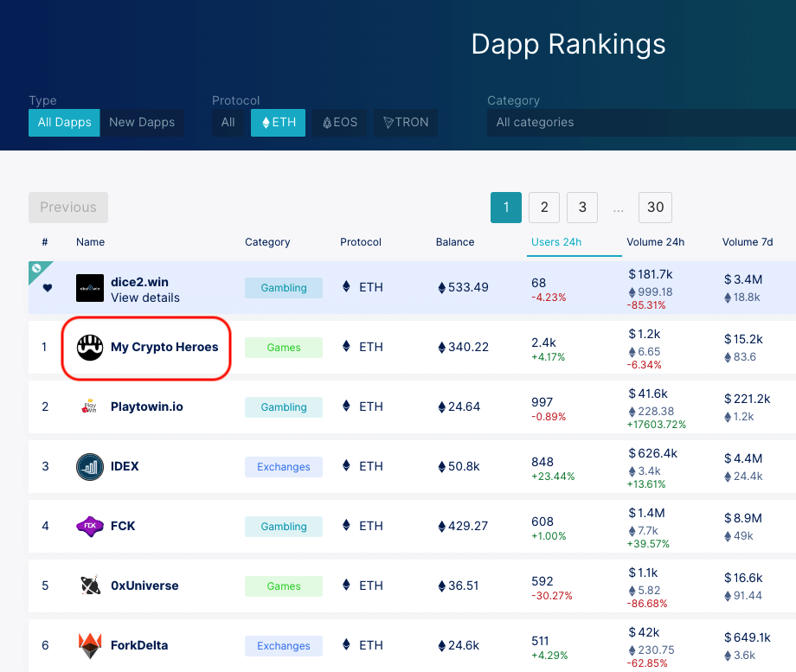Open the dice2.win logo thumbnail

coord(90,288)
